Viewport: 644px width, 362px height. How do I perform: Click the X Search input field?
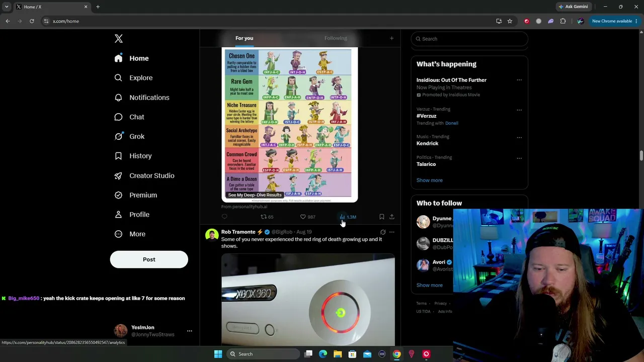click(x=469, y=39)
